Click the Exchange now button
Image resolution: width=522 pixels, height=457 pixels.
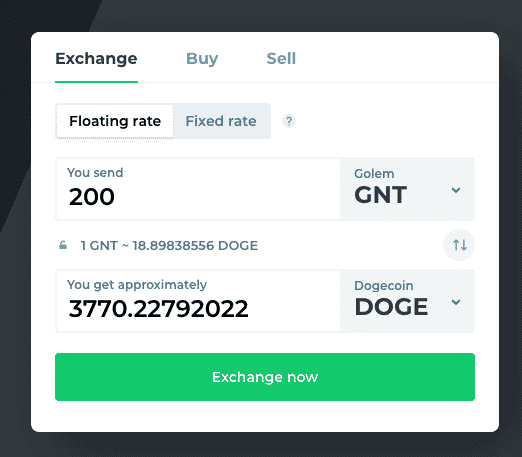click(x=265, y=377)
